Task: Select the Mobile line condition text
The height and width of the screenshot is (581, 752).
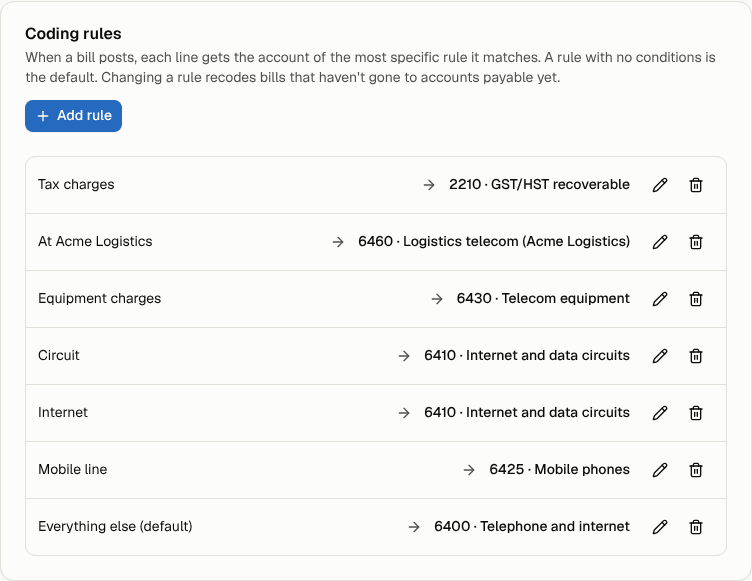Action: click(x=72, y=469)
